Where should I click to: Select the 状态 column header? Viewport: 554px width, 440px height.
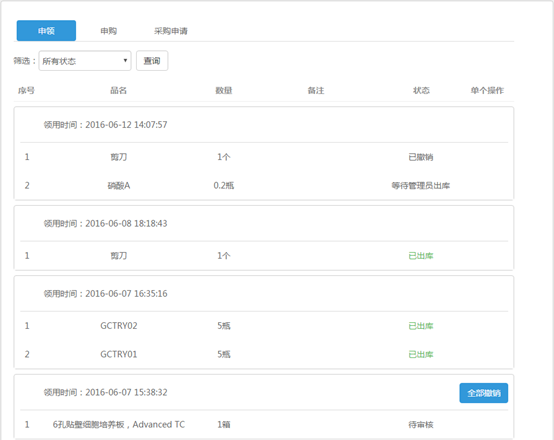point(421,90)
